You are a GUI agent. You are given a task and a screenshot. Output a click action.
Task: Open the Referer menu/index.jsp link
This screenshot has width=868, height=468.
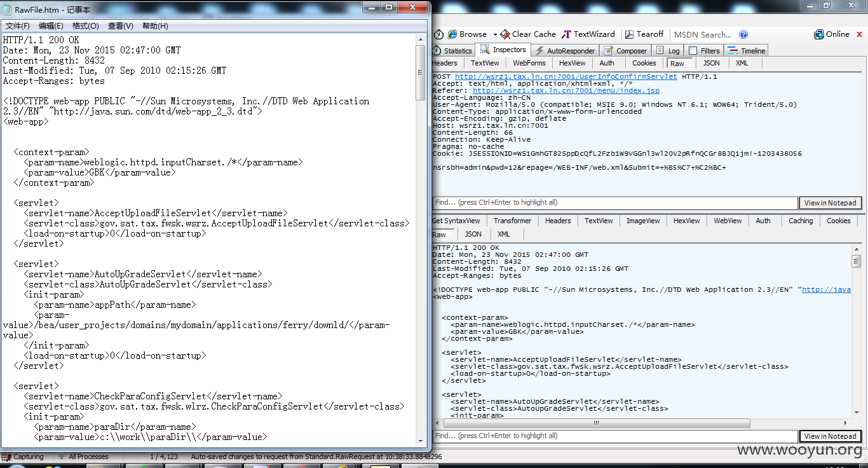pos(566,90)
